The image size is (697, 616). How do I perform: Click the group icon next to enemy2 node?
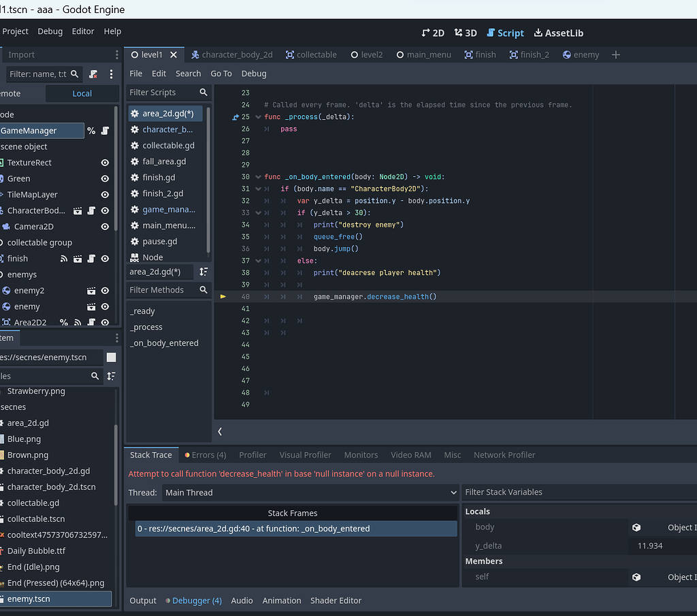click(91, 291)
